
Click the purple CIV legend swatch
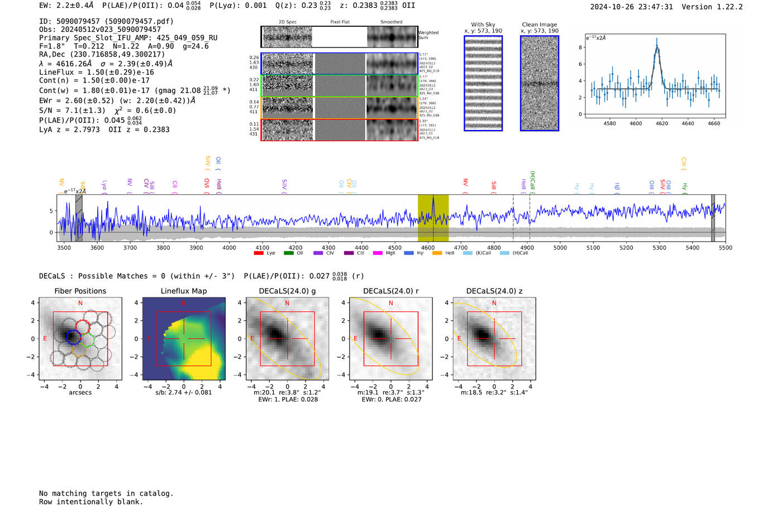(x=318, y=253)
